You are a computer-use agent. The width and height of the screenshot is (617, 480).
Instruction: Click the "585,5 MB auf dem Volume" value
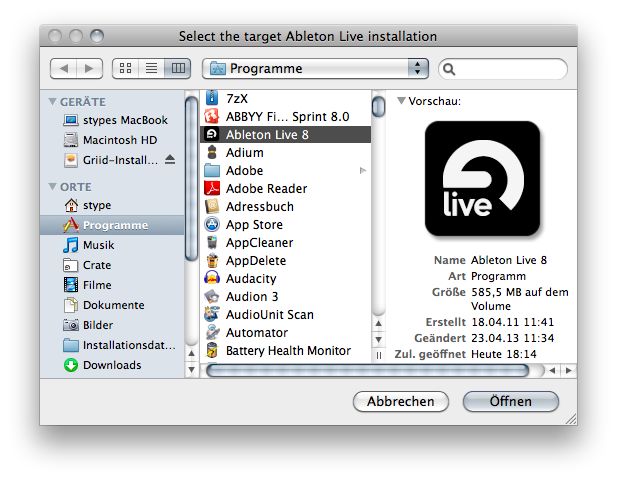click(x=520, y=299)
